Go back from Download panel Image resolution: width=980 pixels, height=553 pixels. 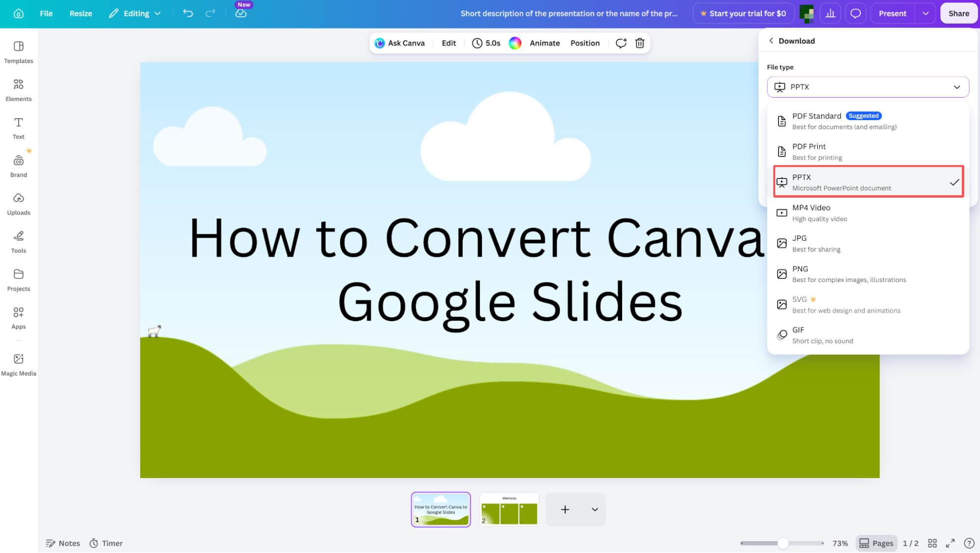click(771, 41)
